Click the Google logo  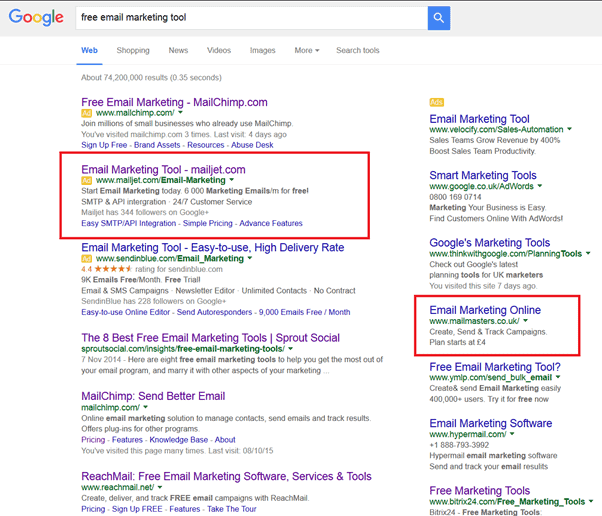pos(36,17)
